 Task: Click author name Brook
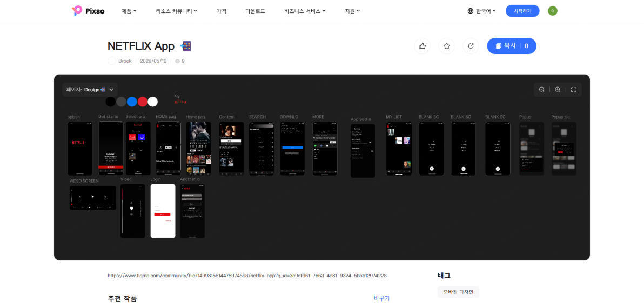coord(125,61)
